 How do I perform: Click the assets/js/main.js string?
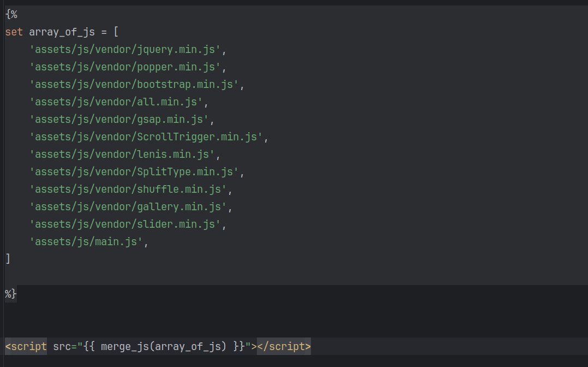pyautogui.click(x=86, y=241)
